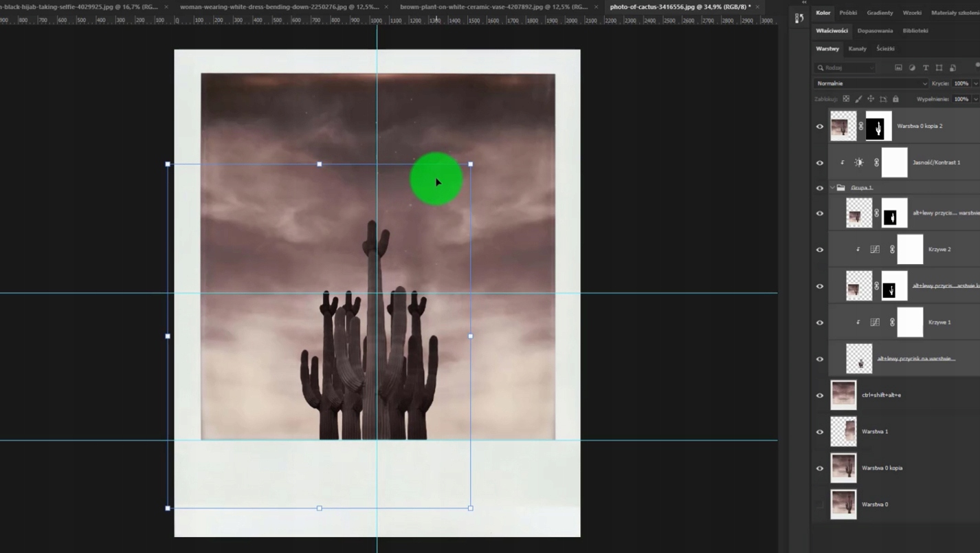Prevent auto-nesting with the artboard lock icon
Image resolution: width=980 pixels, height=553 pixels.
click(x=883, y=99)
